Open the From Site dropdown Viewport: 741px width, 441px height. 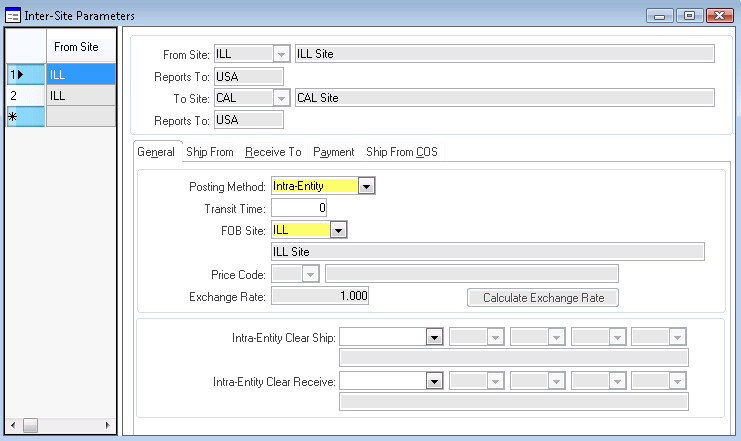pyautogui.click(x=280, y=54)
